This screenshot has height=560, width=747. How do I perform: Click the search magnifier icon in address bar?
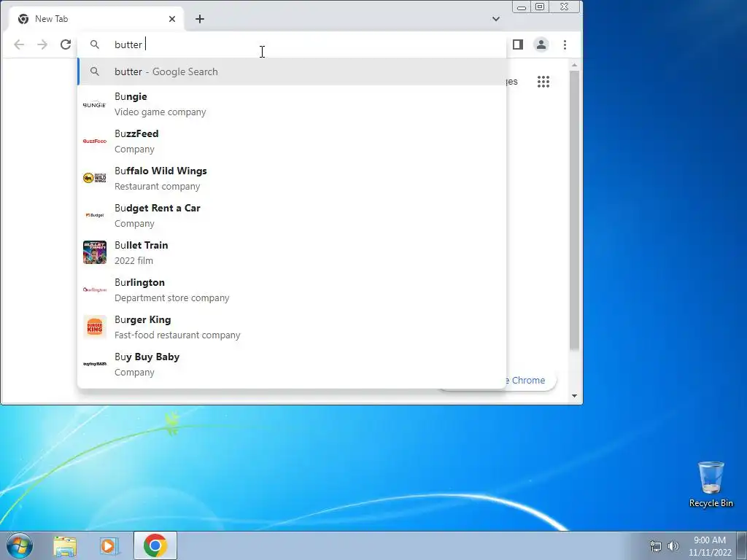(x=95, y=44)
